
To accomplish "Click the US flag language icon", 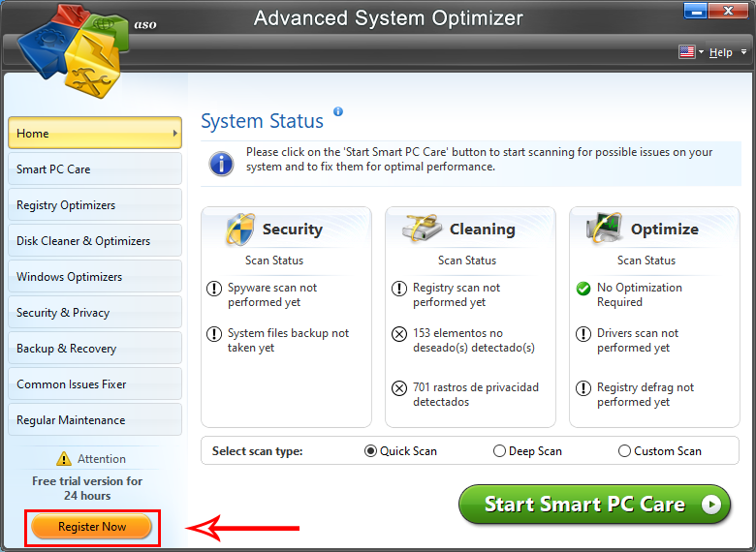I will 686,51.
